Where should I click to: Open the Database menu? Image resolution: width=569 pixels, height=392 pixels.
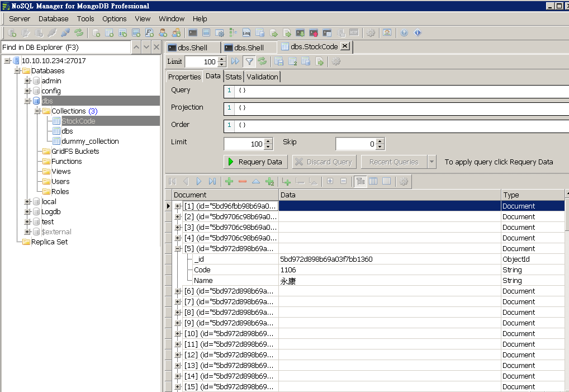coord(53,19)
